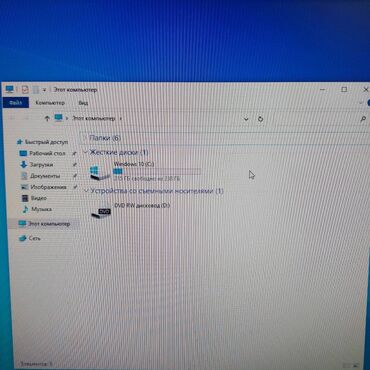The width and height of the screenshot is (370, 370).
Task: Open the Customize Quick Access Toolbar dropdown
Action: point(44,90)
